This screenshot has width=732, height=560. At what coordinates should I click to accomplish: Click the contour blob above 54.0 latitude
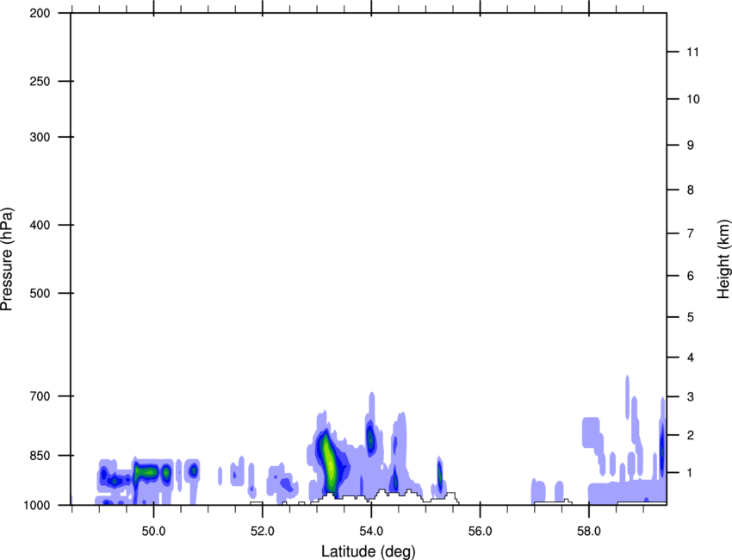[370, 439]
